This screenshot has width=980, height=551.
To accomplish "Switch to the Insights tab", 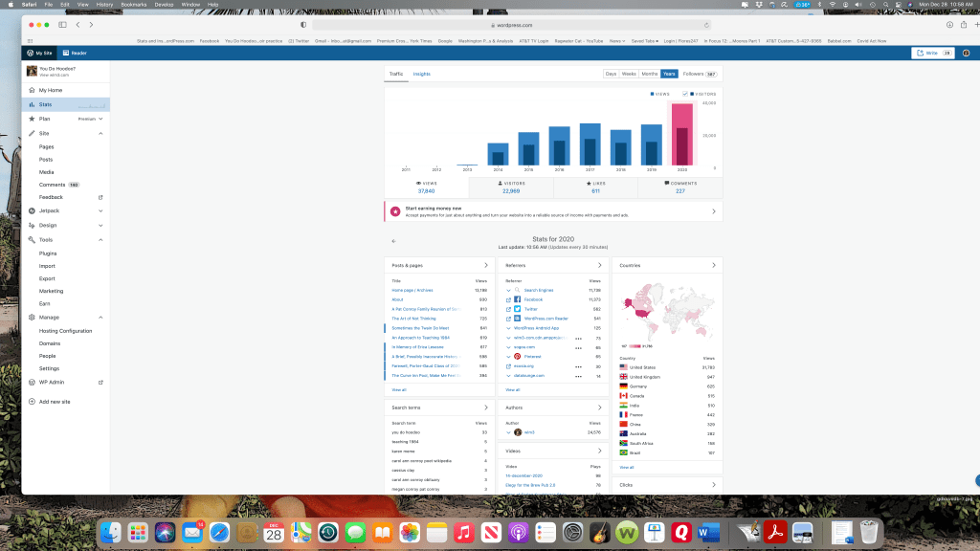I will (x=421, y=74).
